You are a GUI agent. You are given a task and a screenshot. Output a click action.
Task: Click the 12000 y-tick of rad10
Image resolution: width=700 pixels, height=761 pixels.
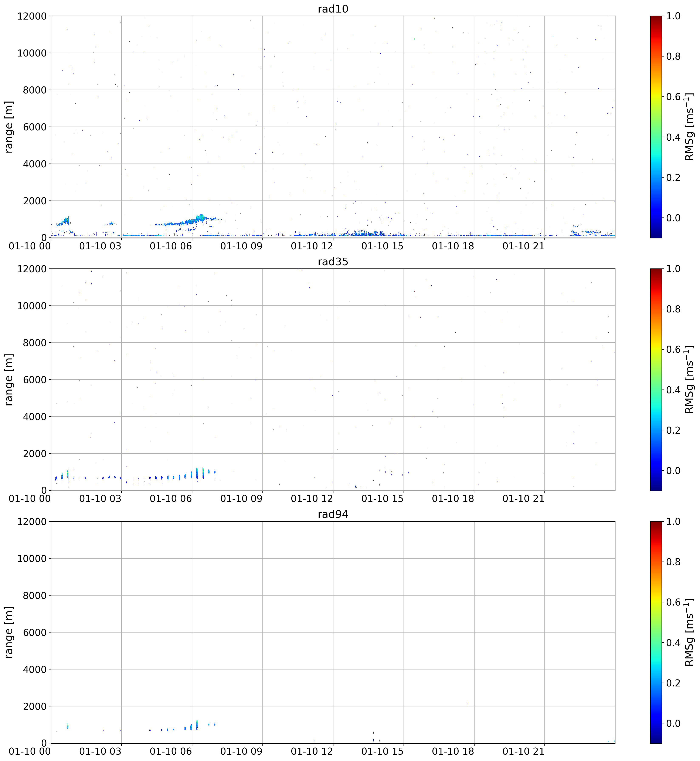(32, 16)
